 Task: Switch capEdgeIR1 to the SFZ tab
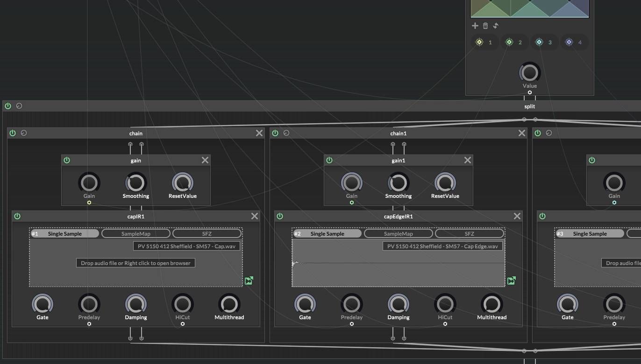click(470, 233)
